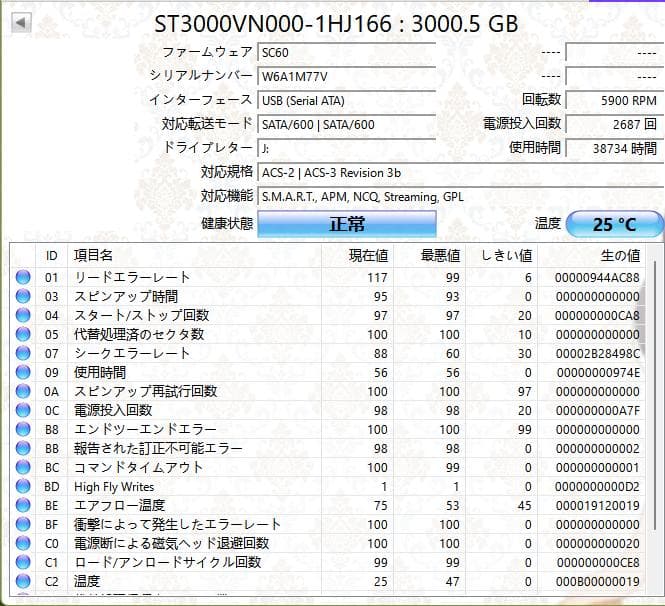This screenshot has width=665, height=606.
Task: Select the ロード/アンロードサイクル回数 row
Action: click(x=327, y=562)
